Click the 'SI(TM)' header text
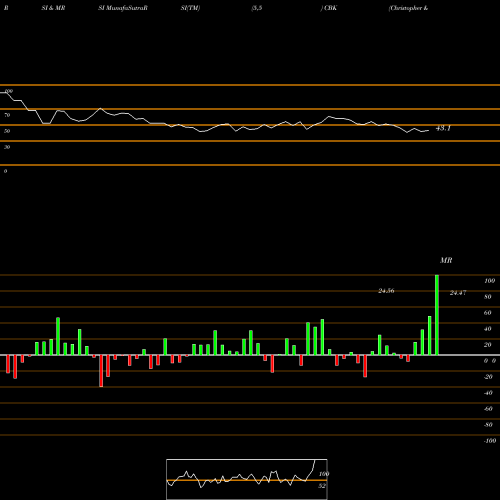The width and height of the screenshot is (500, 500). [190, 8]
